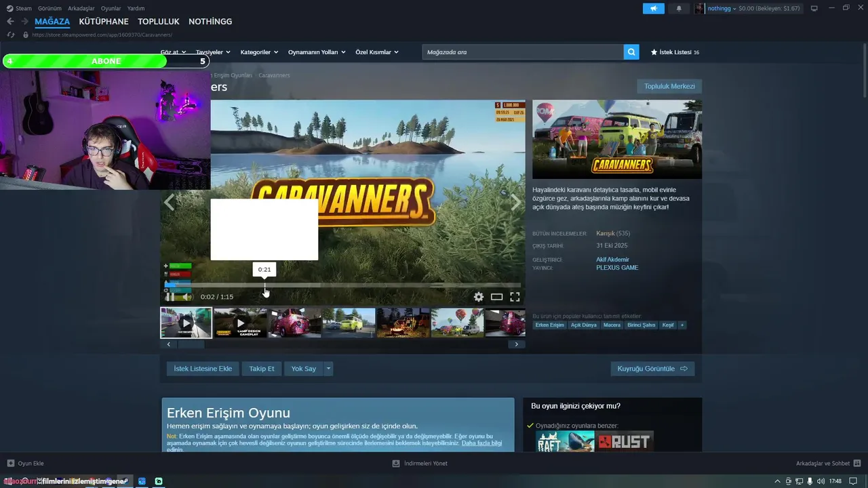Open notifications bell icon

(679, 8)
